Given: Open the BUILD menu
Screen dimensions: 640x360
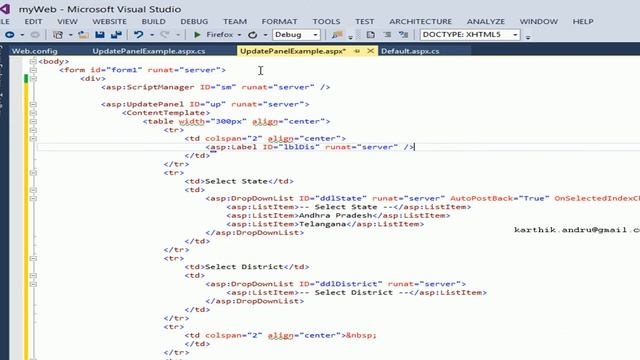Looking at the screenshot, I should coord(153,21).
